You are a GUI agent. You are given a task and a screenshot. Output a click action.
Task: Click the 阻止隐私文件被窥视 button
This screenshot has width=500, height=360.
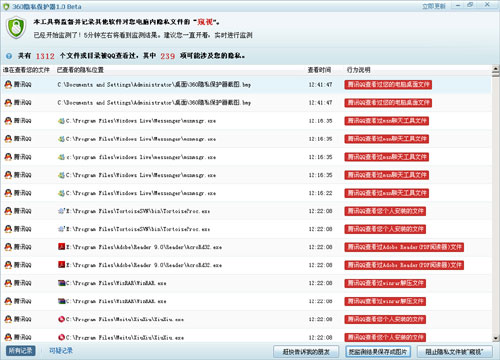pyautogui.click(x=454, y=352)
